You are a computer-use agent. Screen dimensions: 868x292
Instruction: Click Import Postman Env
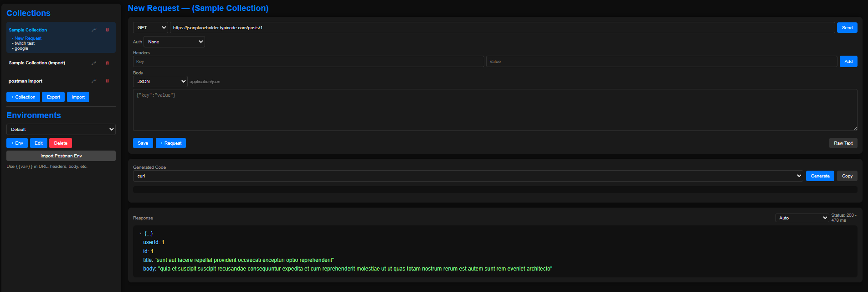(61, 156)
